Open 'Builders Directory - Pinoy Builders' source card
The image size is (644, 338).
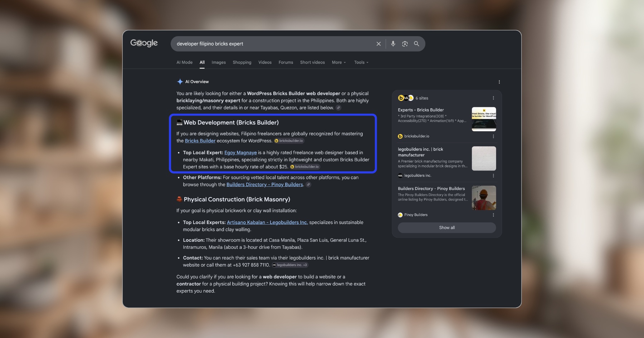pyautogui.click(x=431, y=188)
